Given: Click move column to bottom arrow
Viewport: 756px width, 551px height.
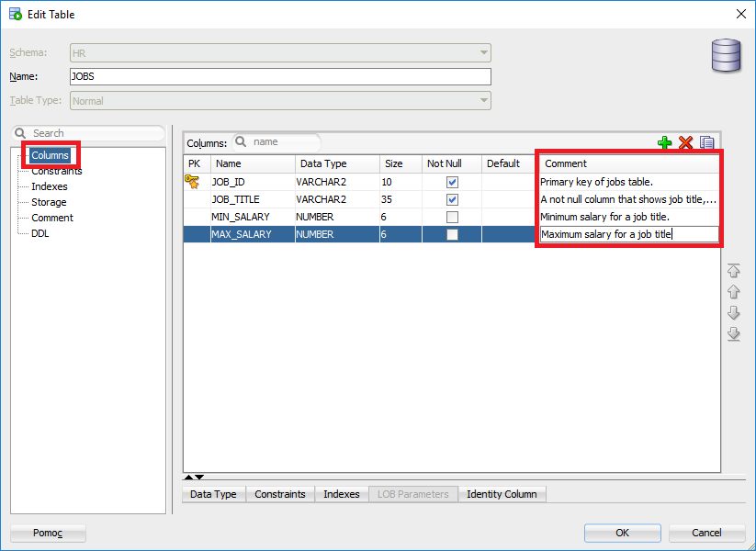Looking at the screenshot, I should (733, 334).
